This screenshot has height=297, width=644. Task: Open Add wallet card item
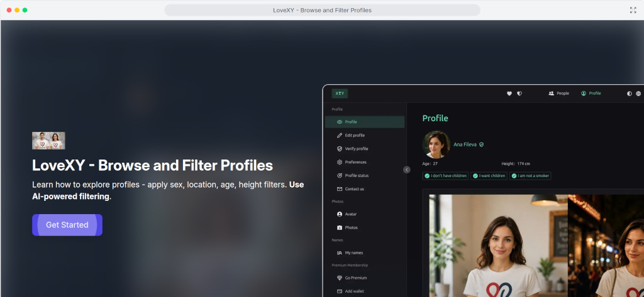[365, 291]
